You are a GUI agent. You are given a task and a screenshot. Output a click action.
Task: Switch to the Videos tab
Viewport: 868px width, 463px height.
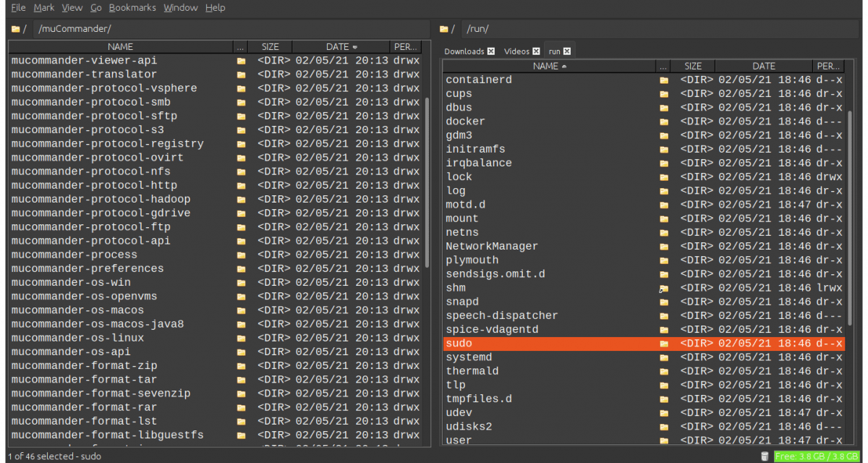pyautogui.click(x=515, y=51)
